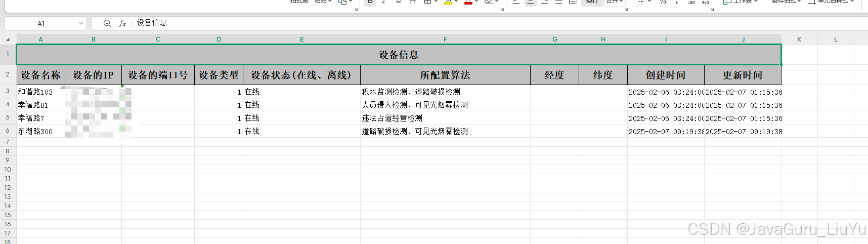868x244 pixels.
Task: Select column D header
Action: (219, 39)
